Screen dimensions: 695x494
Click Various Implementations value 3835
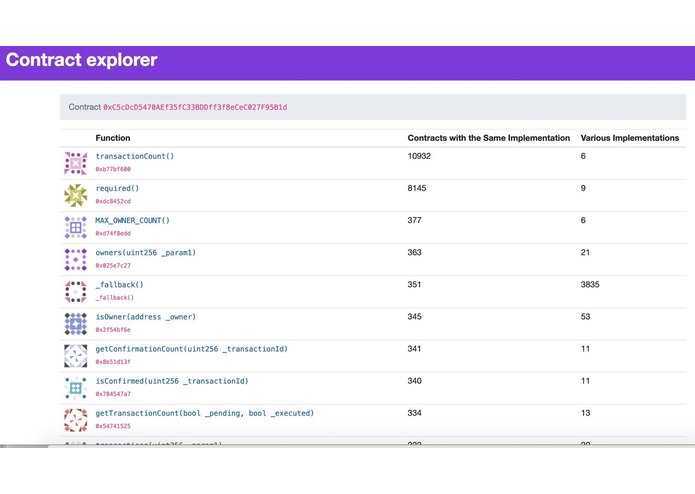[x=590, y=284]
